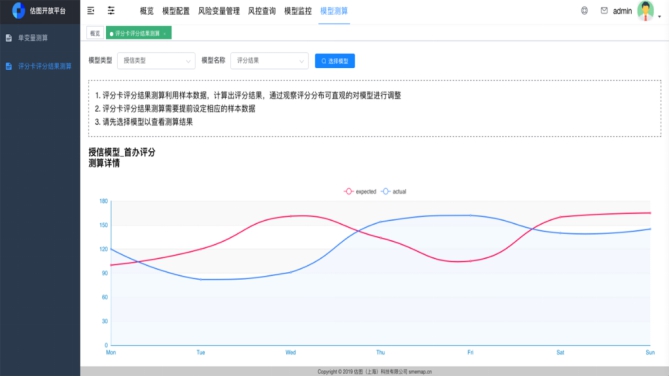Image resolution: width=670 pixels, height=377 pixels.
Task: Expand the 模型类型 dropdown
Action: pyautogui.click(x=156, y=61)
